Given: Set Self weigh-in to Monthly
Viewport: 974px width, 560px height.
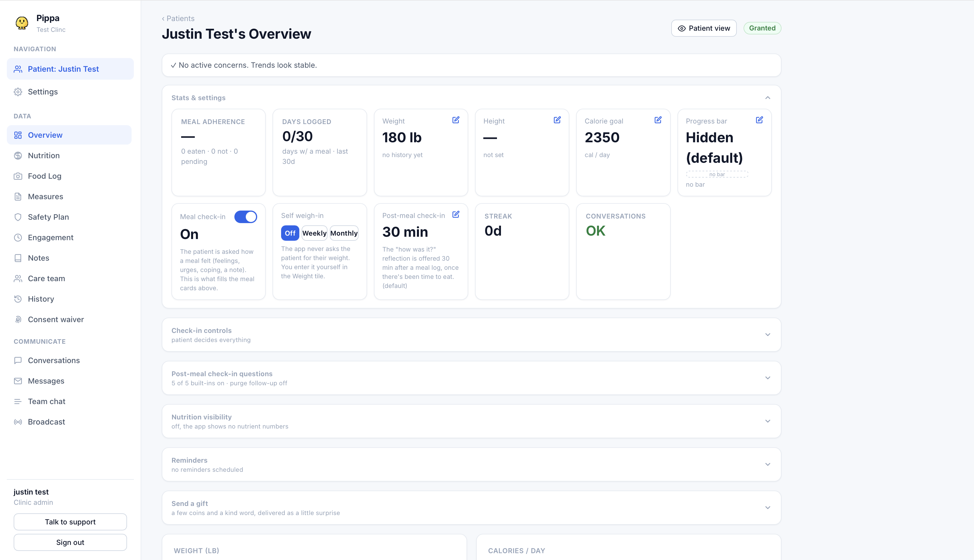Looking at the screenshot, I should click(x=344, y=233).
